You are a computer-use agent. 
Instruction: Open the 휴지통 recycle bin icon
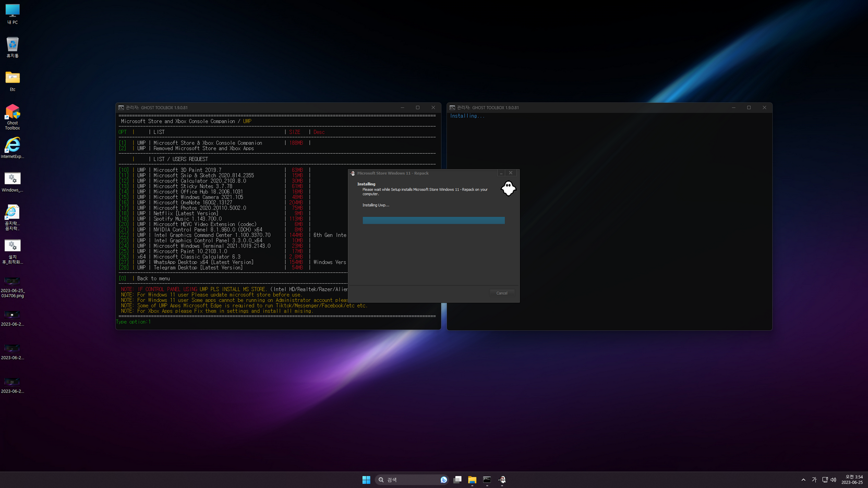point(13,47)
